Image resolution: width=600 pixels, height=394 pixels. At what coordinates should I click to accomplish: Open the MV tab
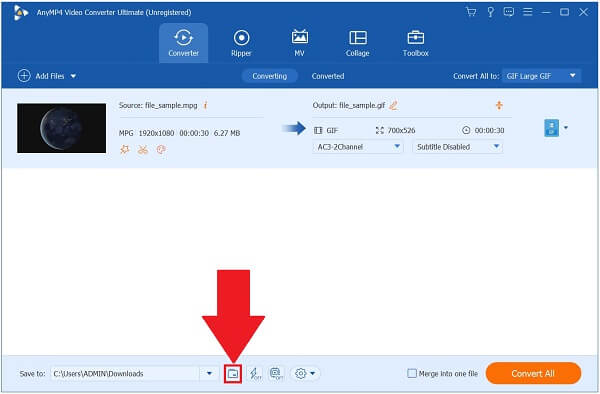tap(300, 43)
